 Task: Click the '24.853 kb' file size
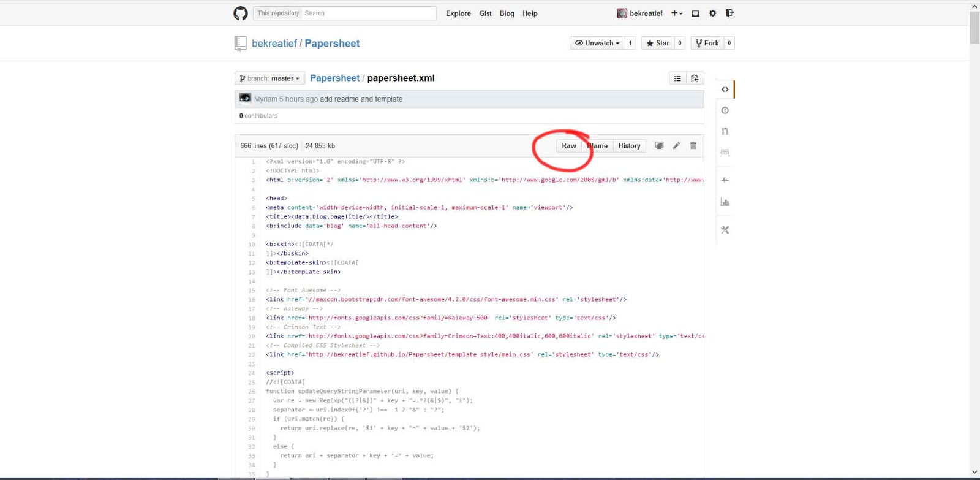pyautogui.click(x=320, y=146)
